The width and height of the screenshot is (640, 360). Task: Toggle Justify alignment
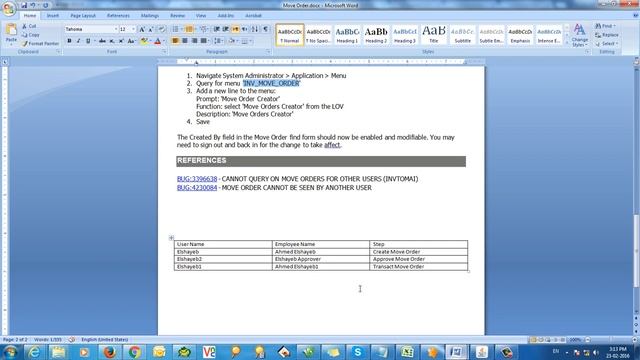pyautogui.click(x=204, y=41)
